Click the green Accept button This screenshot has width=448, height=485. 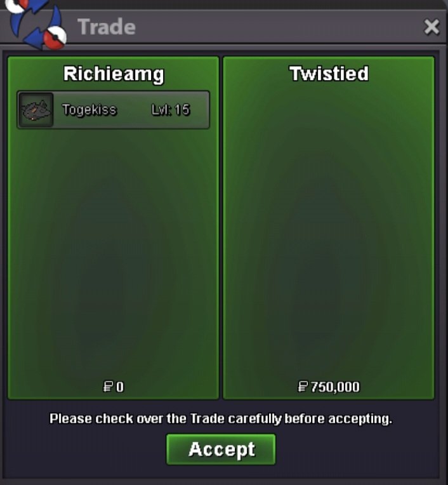(x=221, y=449)
